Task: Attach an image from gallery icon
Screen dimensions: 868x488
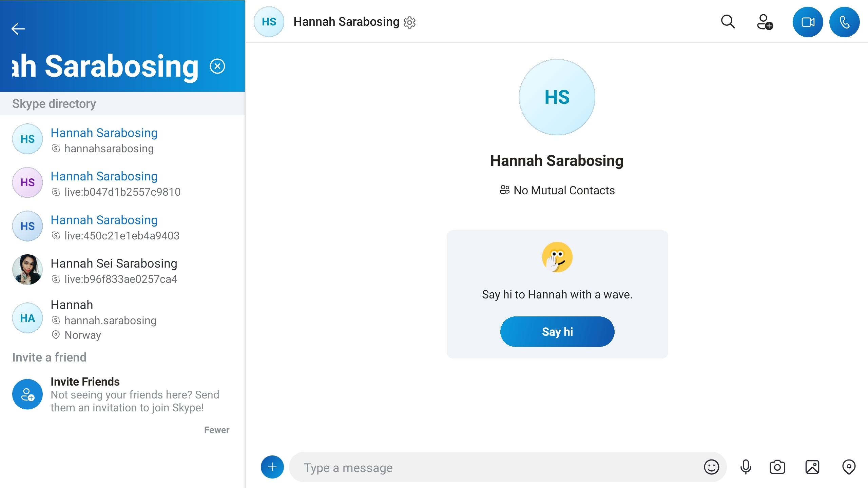Action: point(812,467)
